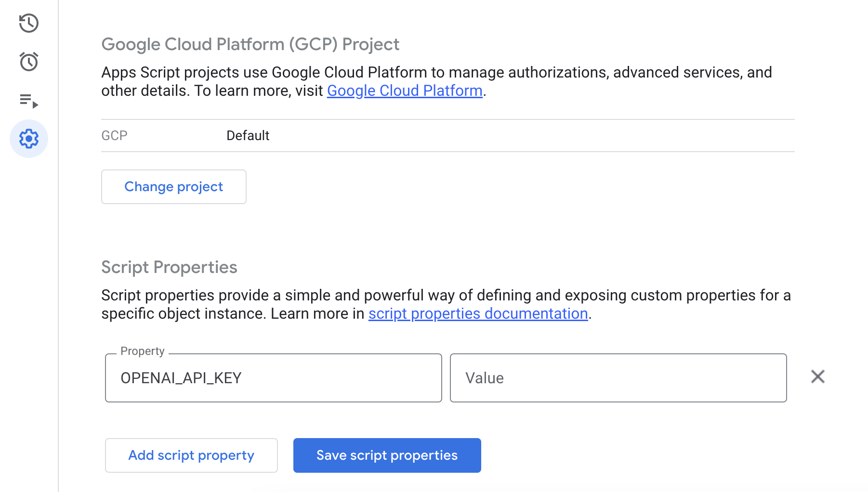
Task: Open the Google Cloud Platform link
Action: [x=405, y=91]
